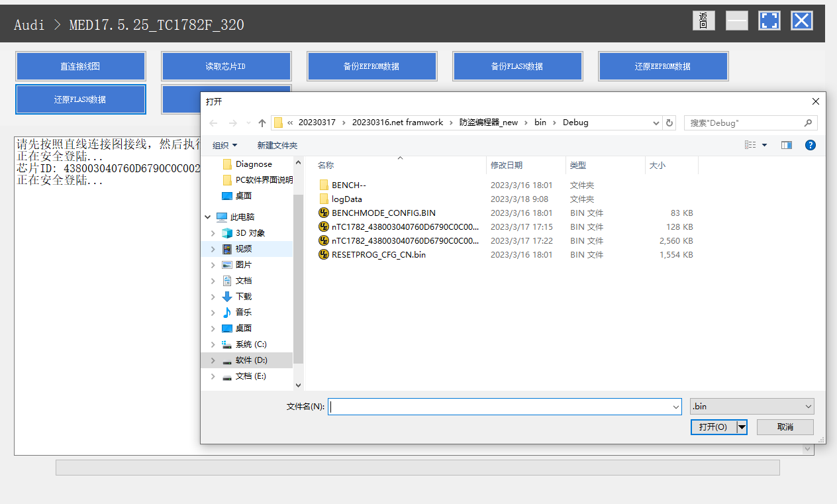Open the 组织 menu
This screenshot has height=504, width=837.
click(x=224, y=145)
